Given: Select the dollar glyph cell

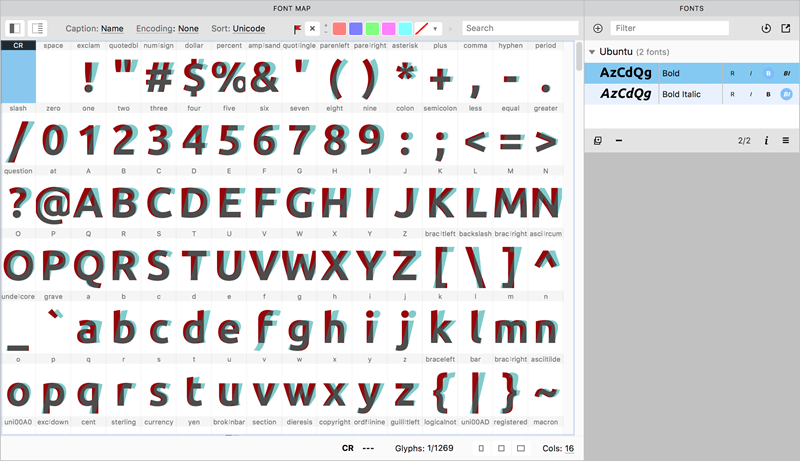Looking at the screenshot, I should [x=194, y=72].
